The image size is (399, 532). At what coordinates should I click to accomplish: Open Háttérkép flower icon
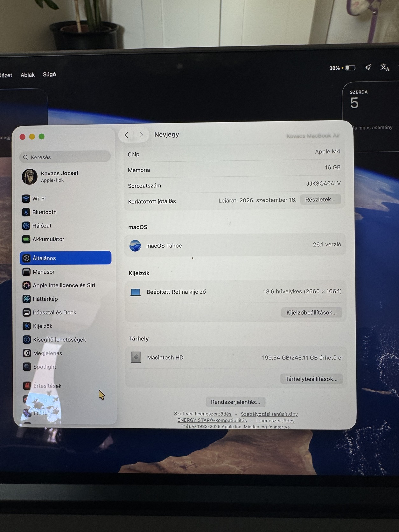(x=27, y=299)
